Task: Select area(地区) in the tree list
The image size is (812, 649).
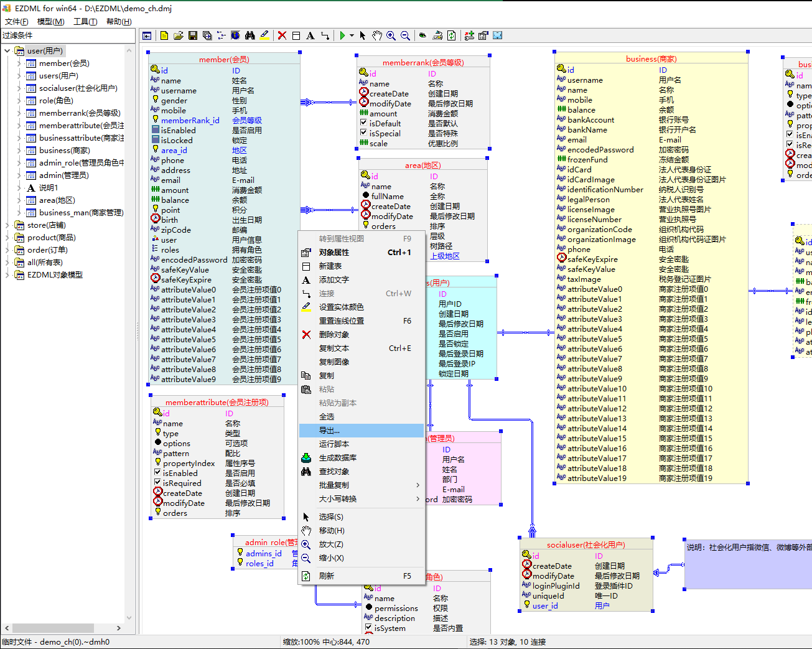Action: point(57,200)
